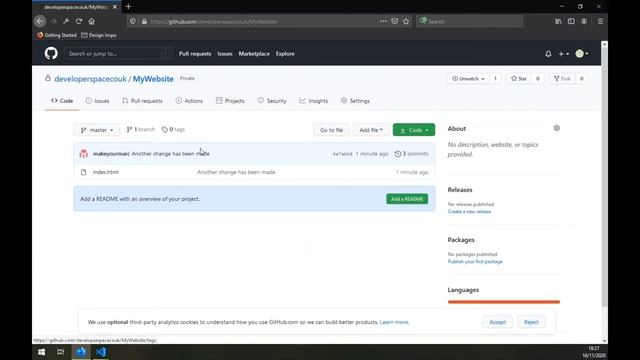The image size is (640, 360).
Task: Expand the Unwatch dropdown
Action: pyautogui.click(x=468, y=78)
